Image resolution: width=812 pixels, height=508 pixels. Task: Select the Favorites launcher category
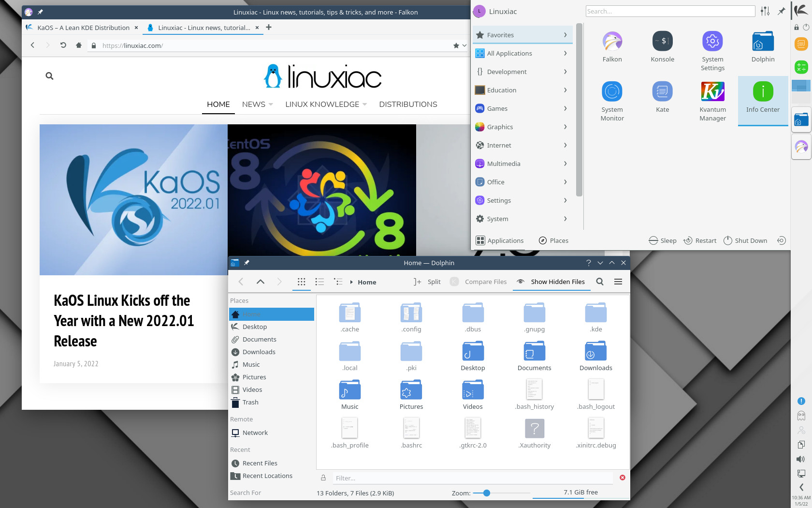522,35
